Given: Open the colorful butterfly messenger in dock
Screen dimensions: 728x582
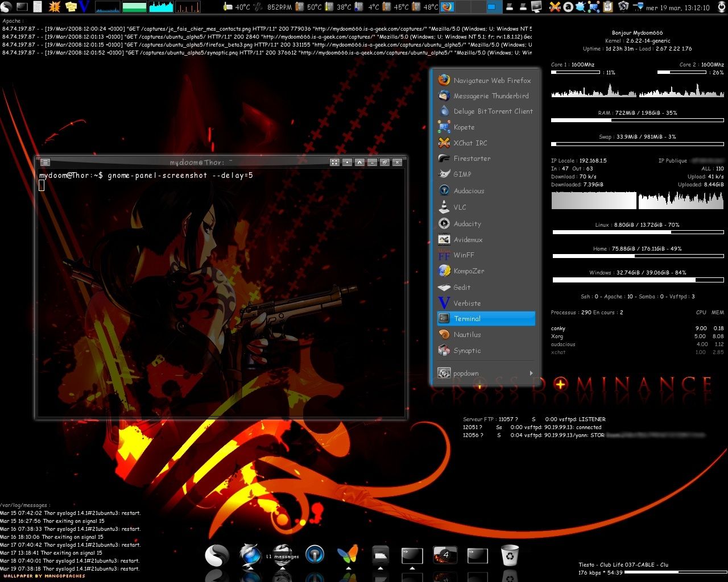Looking at the screenshot, I should coord(348,554).
